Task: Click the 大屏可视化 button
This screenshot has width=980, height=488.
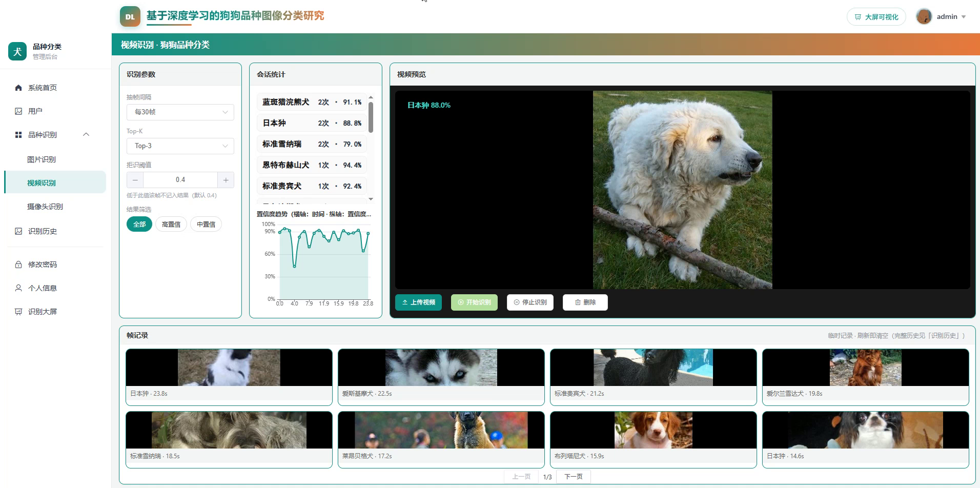Action: click(876, 17)
